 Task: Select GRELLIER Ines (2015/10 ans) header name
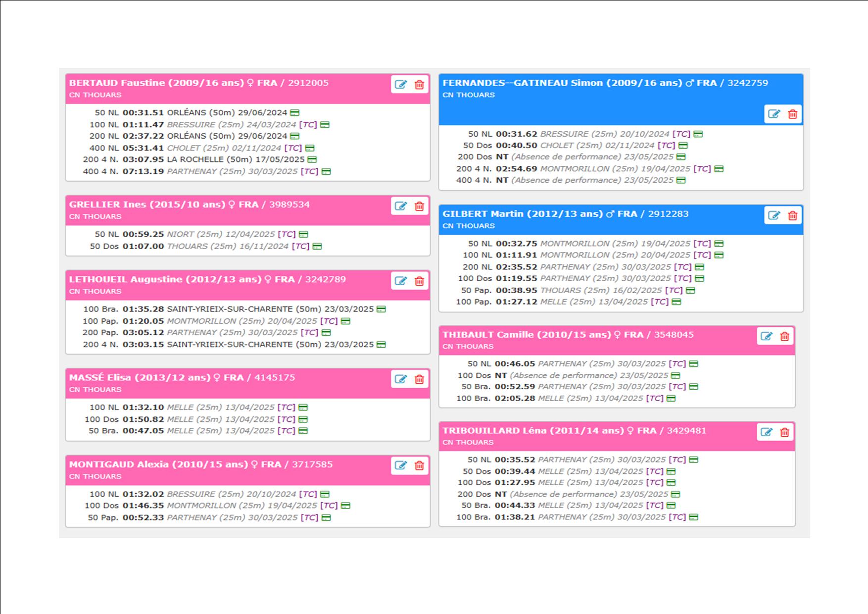[x=147, y=205]
